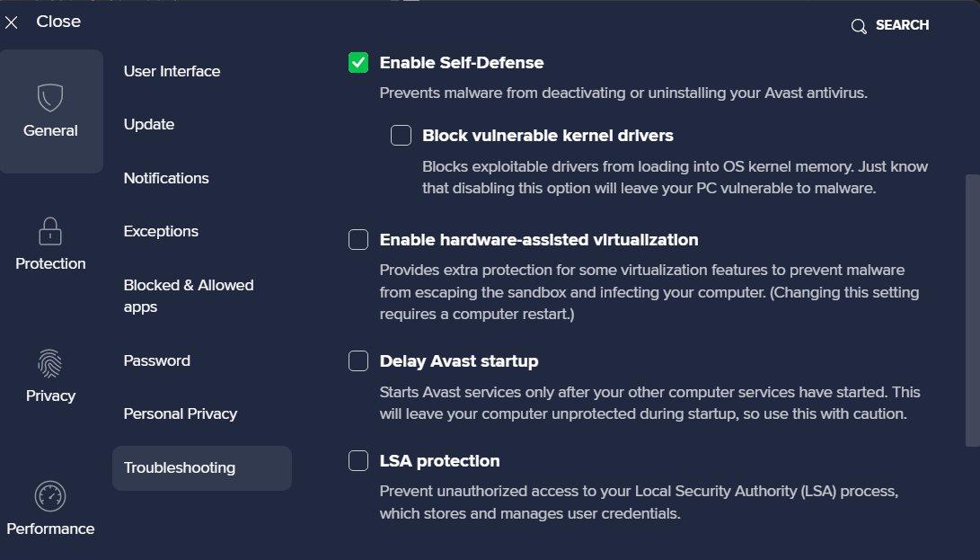This screenshot has height=560, width=980.
Task: Click the vertical scrollbar thumb
Action: pyautogui.click(x=972, y=310)
